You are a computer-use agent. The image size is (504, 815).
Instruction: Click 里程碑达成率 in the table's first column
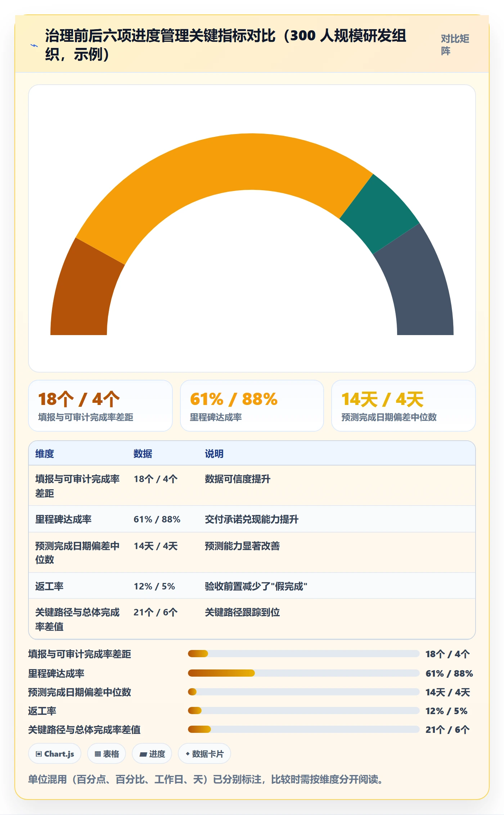[63, 519]
